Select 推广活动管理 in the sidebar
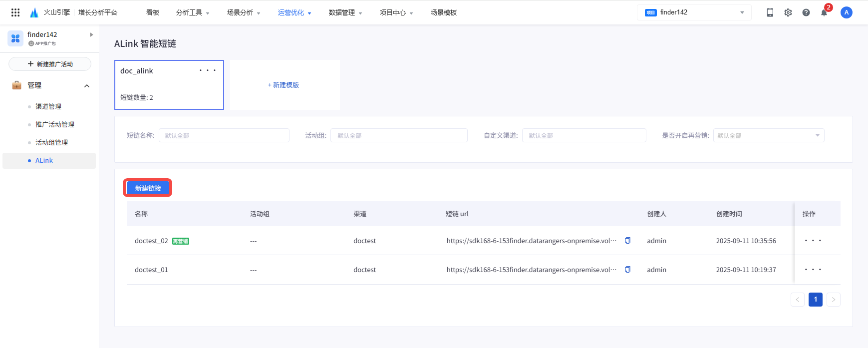 [x=55, y=124]
